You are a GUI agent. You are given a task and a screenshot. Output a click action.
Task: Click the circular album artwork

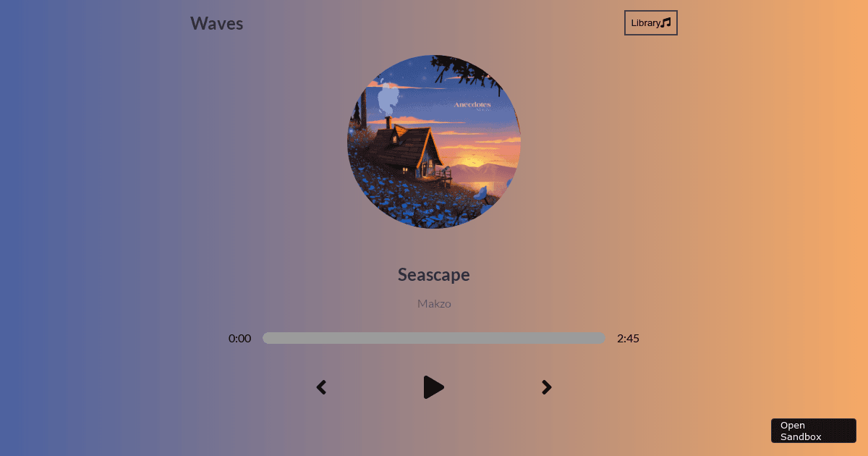[x=434, y=142]
